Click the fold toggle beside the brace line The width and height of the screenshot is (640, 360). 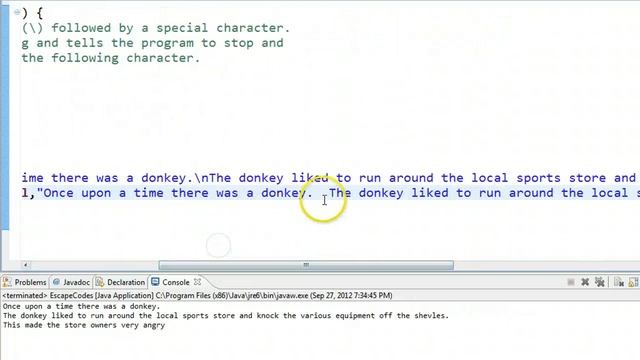tap(17, 12)
